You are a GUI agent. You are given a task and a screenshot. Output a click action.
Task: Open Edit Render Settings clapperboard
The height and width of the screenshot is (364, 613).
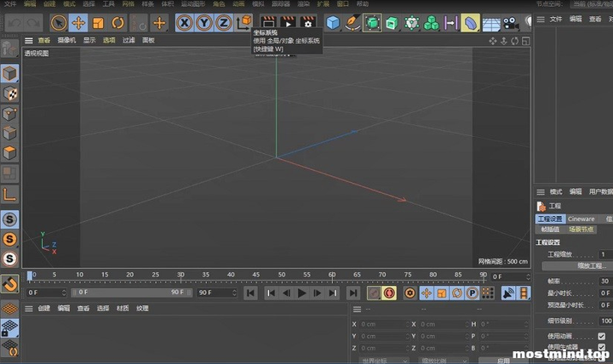307,22
